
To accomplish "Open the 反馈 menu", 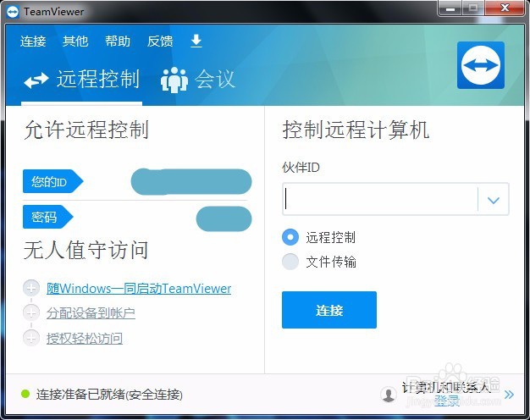I will (x=160, y=41).
